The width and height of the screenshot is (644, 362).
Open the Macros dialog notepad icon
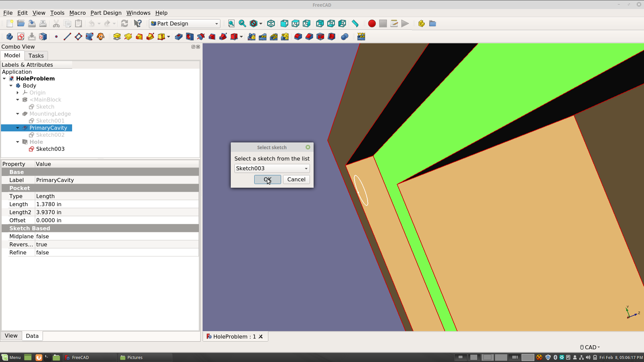[x=394, y=23]
